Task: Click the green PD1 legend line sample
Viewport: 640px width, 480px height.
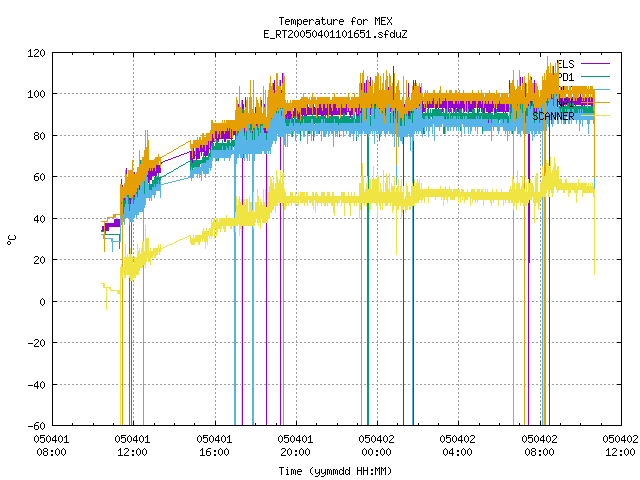Action: tap(596, 76)
